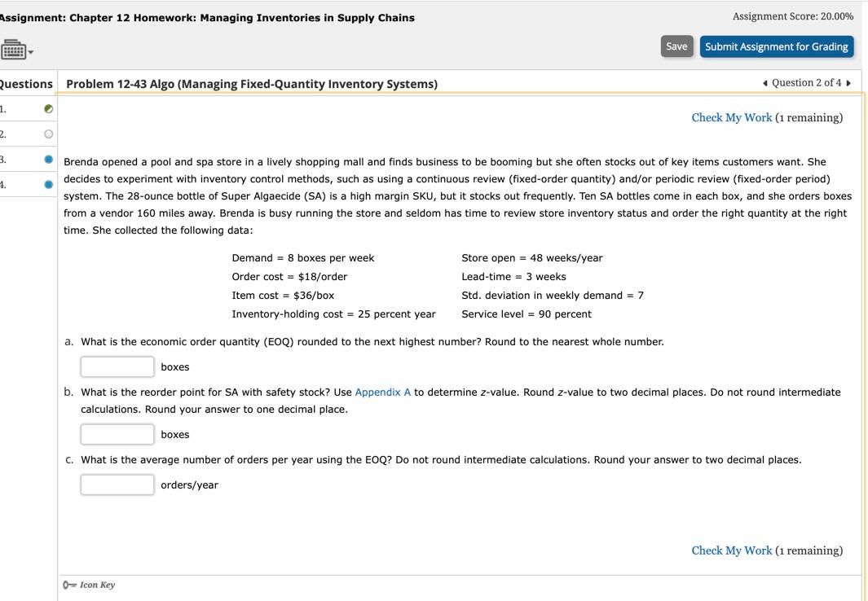Click the bottom Check My Work link
868x601 pixels.
(x=731, y=550)
